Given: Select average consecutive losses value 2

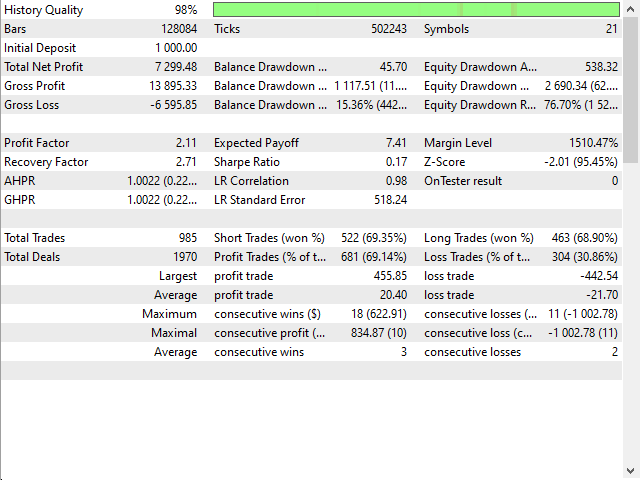Looking at the screenshot, I should tap(615, 352).
